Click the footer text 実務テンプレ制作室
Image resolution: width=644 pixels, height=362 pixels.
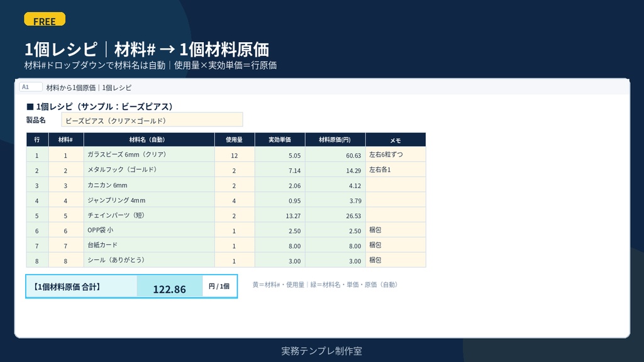coord(321,351)
